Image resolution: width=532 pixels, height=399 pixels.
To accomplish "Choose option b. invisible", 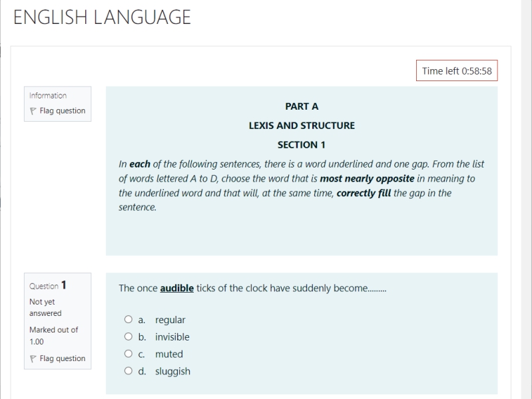I will (129, 337).
